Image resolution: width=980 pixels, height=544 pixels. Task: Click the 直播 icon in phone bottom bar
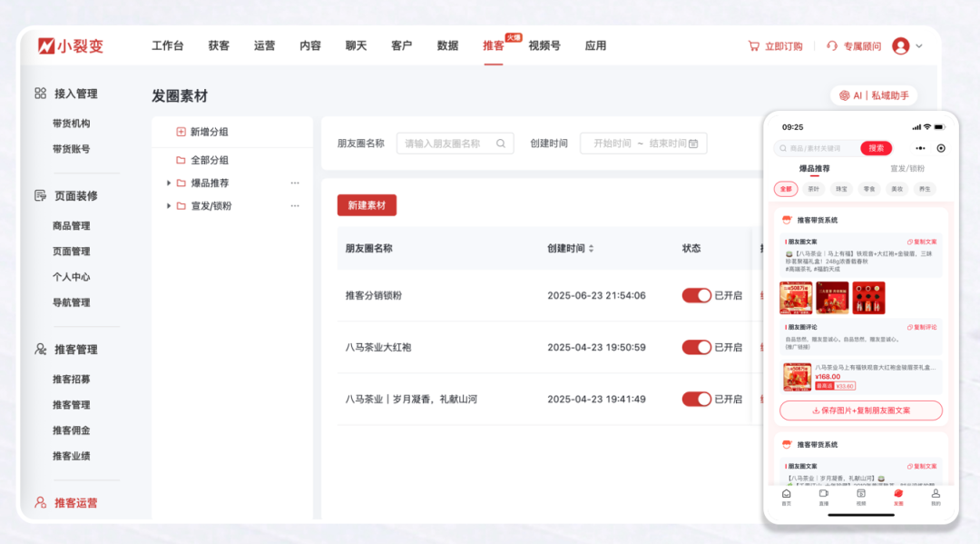click(823, 496)
